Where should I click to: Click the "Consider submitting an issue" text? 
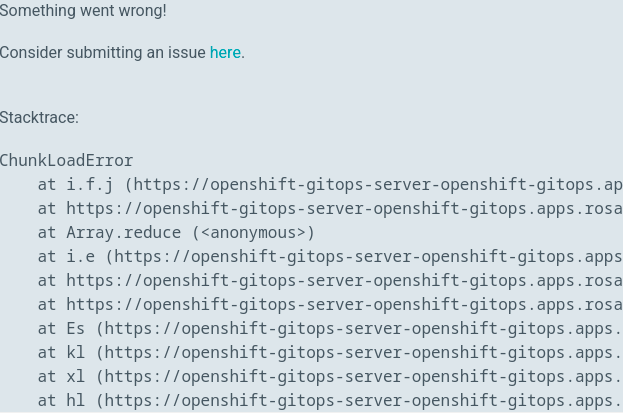point(103,52)
